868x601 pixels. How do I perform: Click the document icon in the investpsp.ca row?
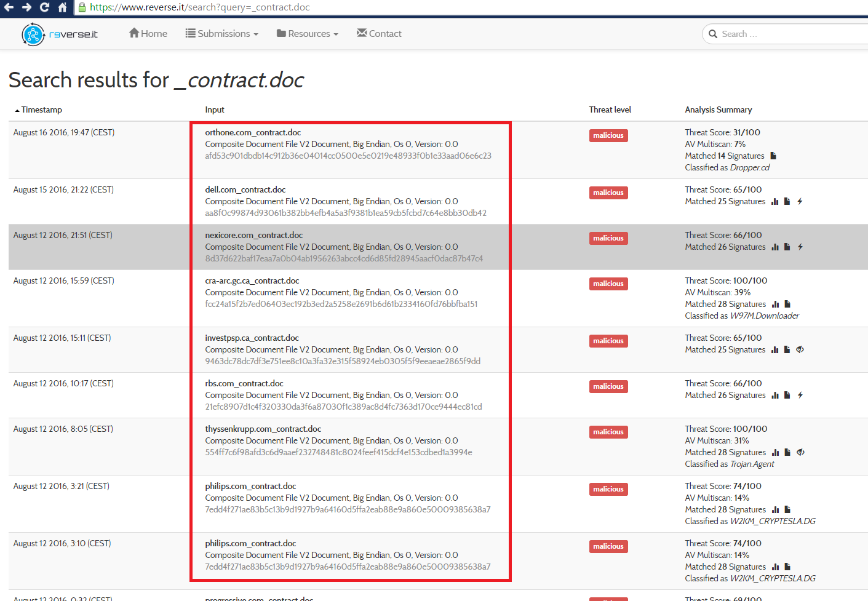(787, 349)
